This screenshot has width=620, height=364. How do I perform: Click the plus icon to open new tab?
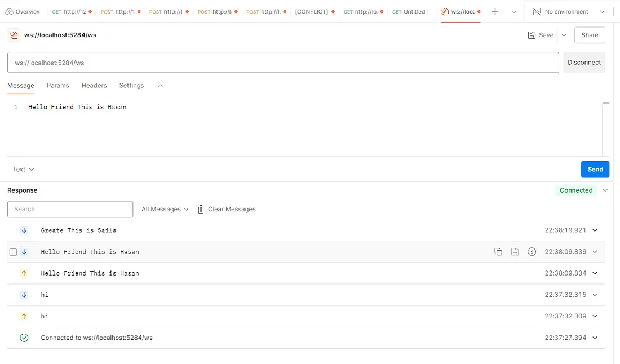click(495, 11)
